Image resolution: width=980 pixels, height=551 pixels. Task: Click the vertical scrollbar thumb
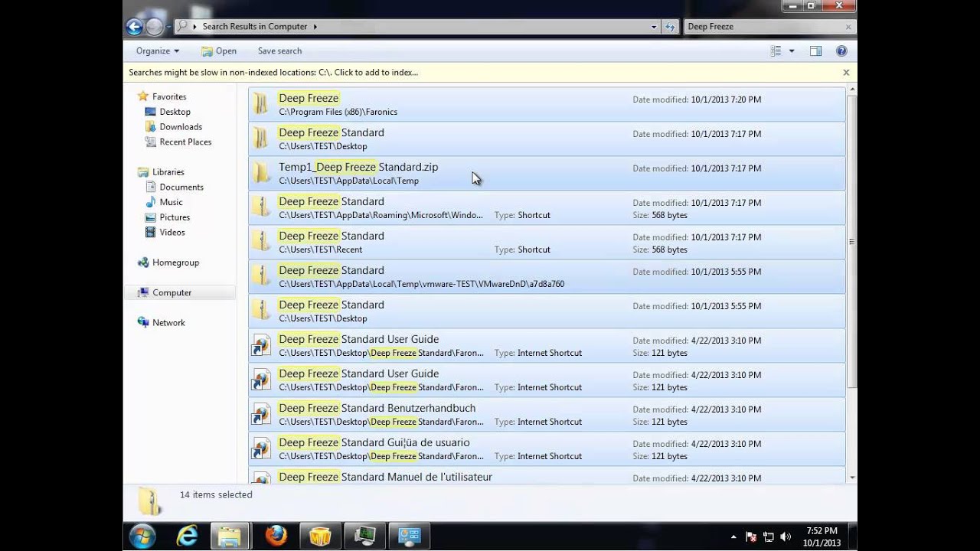pos(852,242)
